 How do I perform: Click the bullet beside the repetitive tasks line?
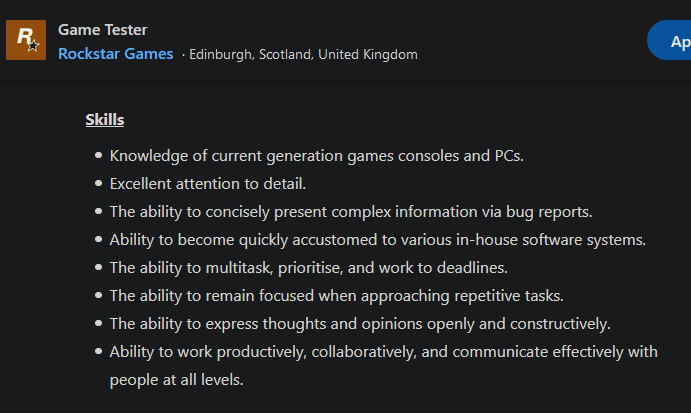98,296
